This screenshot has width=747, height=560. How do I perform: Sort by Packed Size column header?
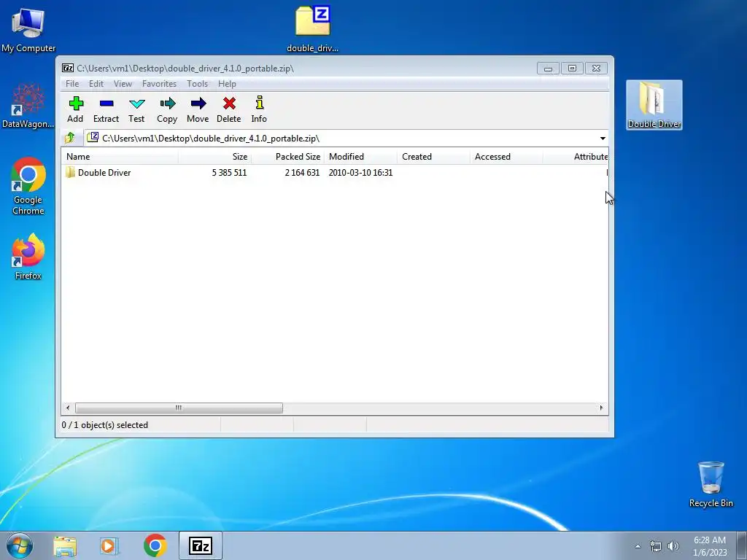pyautogui.click(x=287, y=157)
